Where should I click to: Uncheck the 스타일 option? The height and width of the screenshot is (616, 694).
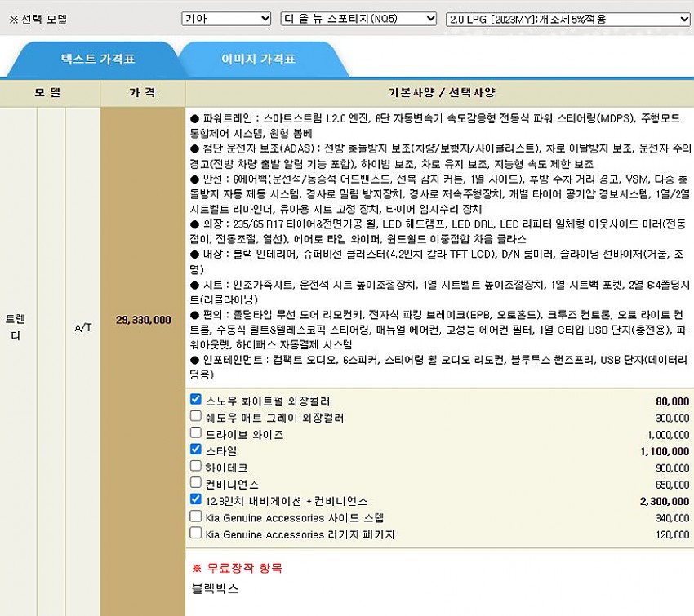pos(195,450)
